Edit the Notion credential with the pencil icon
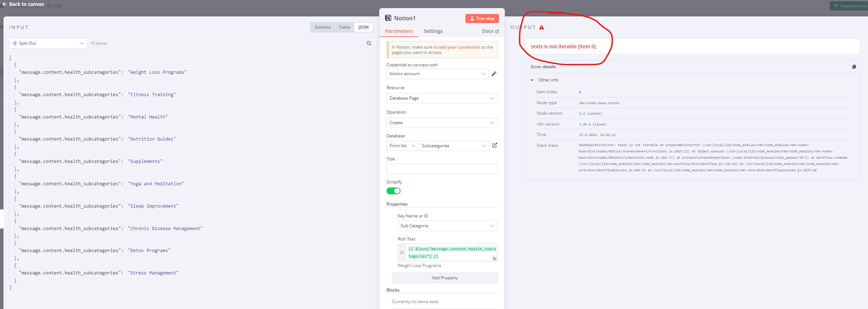 point(494,74)
